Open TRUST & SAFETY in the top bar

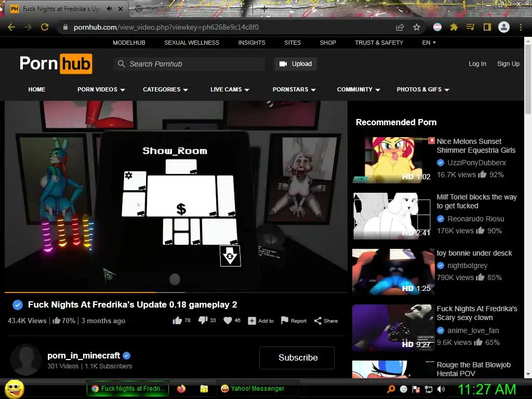(379, 43)
